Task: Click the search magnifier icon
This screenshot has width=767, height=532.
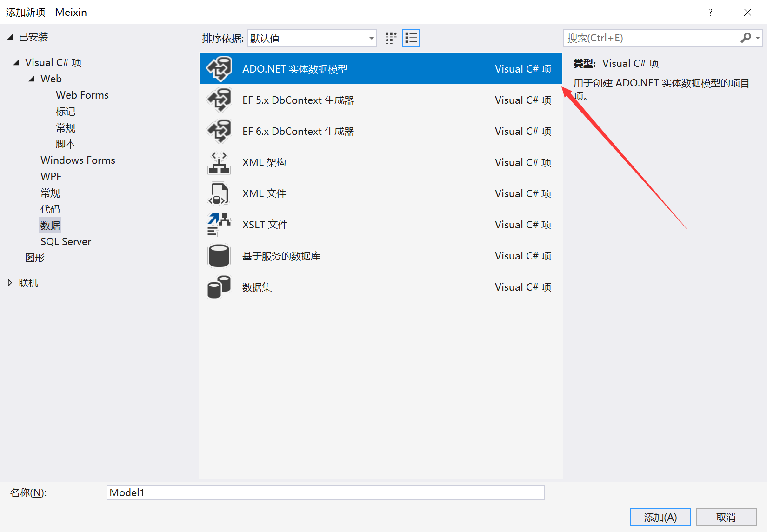Action: pos(746,38)
